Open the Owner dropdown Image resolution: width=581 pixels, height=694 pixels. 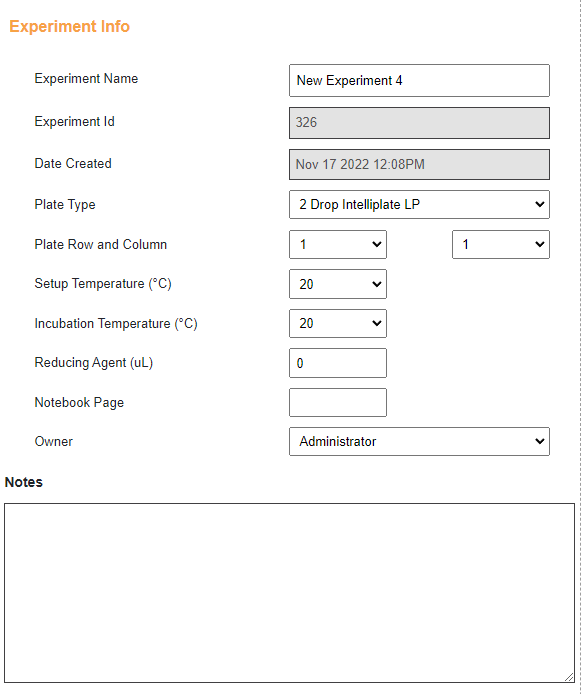coord(419,441)
